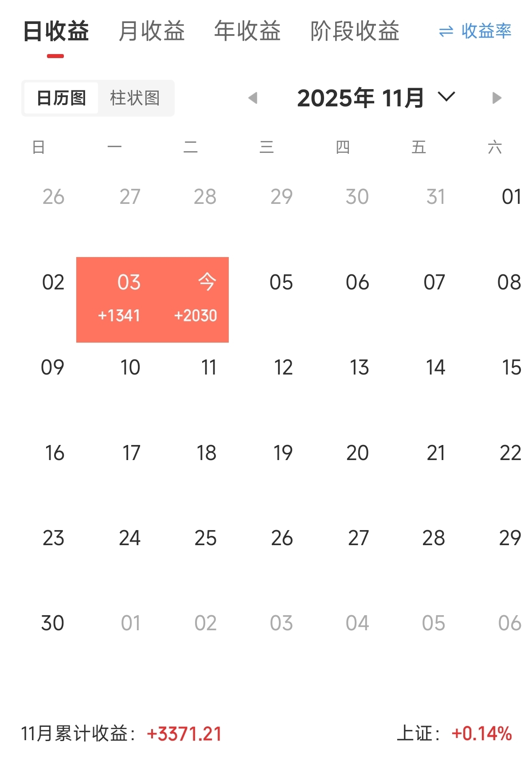532x765 pixels.
Task: Select November 30 in the calendar
Action: coord(53,624)
